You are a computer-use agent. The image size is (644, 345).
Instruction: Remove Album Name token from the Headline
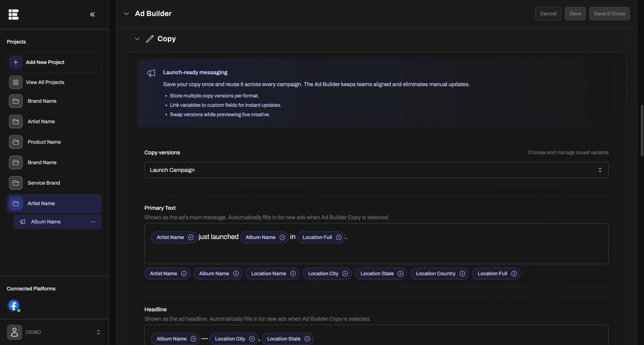coord(193,339)
